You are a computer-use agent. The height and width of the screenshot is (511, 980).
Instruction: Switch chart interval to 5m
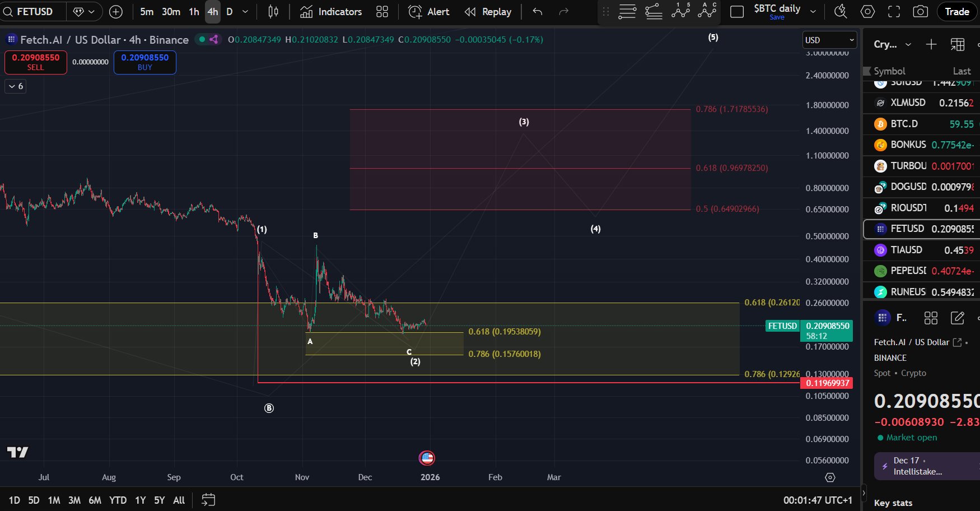tap(147, 12)
